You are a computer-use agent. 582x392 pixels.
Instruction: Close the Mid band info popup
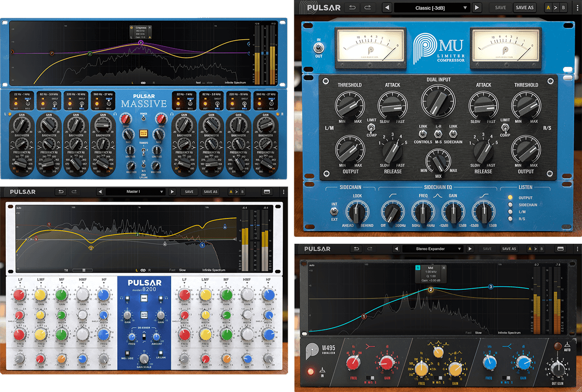tap(443, 267)
